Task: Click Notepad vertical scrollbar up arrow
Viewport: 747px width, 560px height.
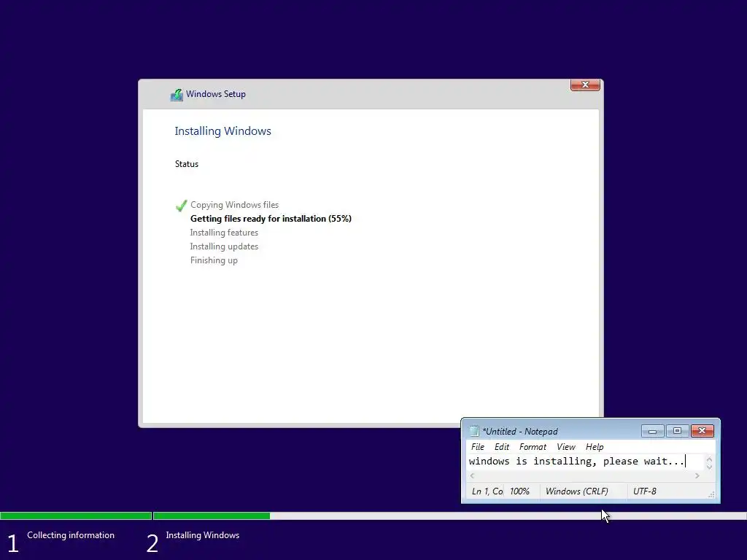Action: [x=709, y=459]
